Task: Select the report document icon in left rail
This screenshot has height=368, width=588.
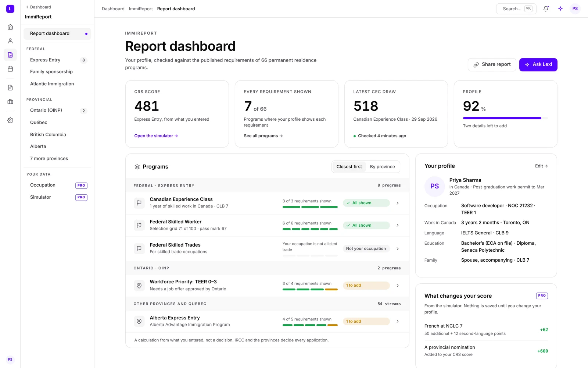Action: click(10, 55)
